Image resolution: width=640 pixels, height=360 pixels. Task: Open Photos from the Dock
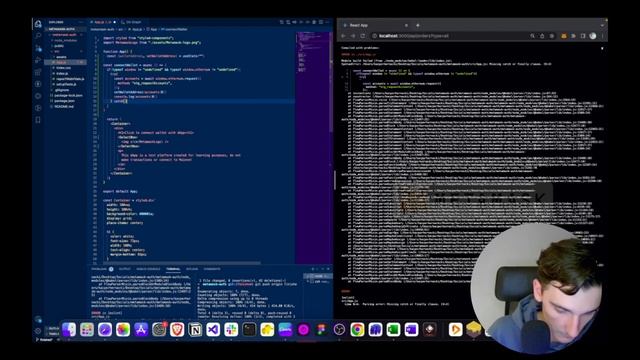coord(122,329)
